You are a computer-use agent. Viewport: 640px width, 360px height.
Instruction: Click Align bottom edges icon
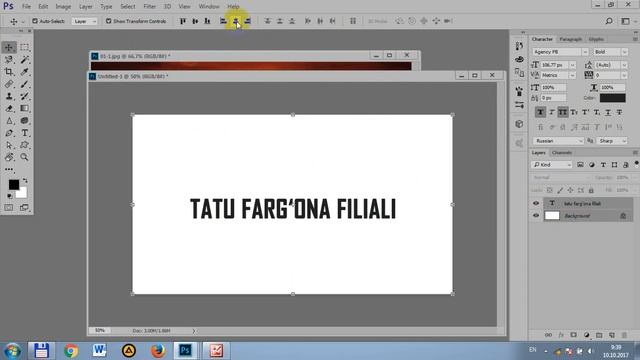207,21
